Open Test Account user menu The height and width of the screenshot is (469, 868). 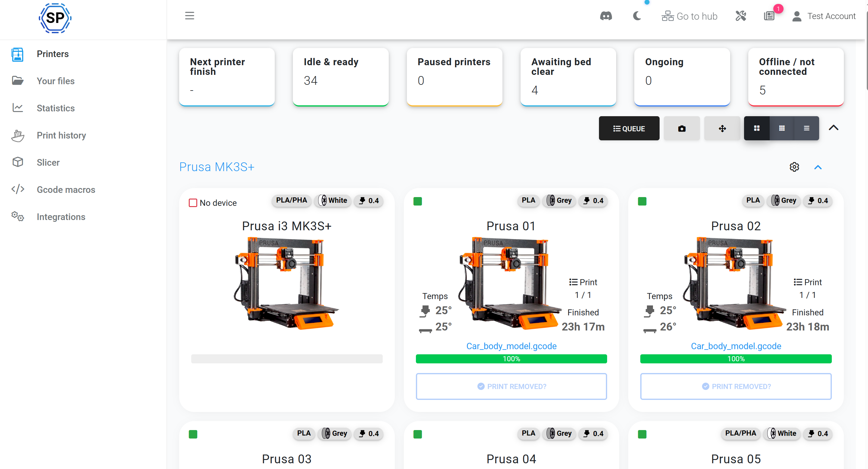(824, 16)
